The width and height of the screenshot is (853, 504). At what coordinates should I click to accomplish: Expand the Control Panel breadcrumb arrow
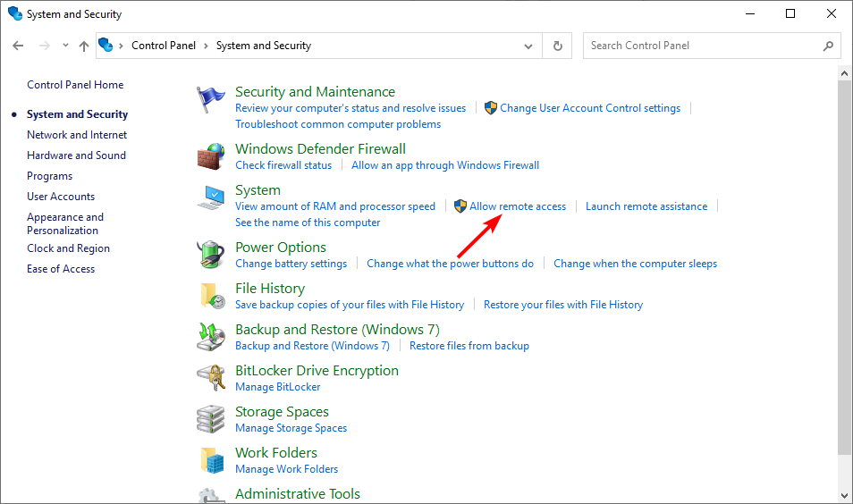point(206,46)
